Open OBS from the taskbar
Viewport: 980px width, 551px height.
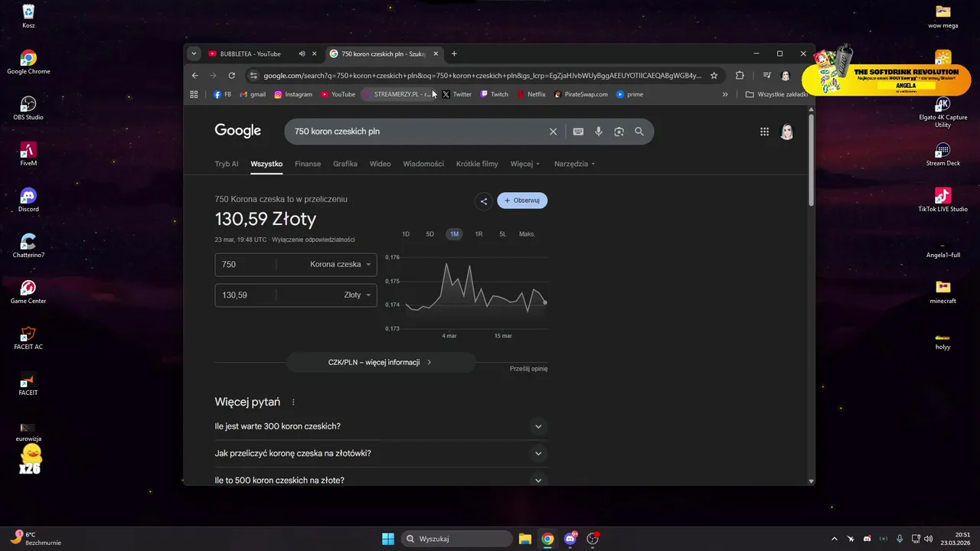click(593, 539)
